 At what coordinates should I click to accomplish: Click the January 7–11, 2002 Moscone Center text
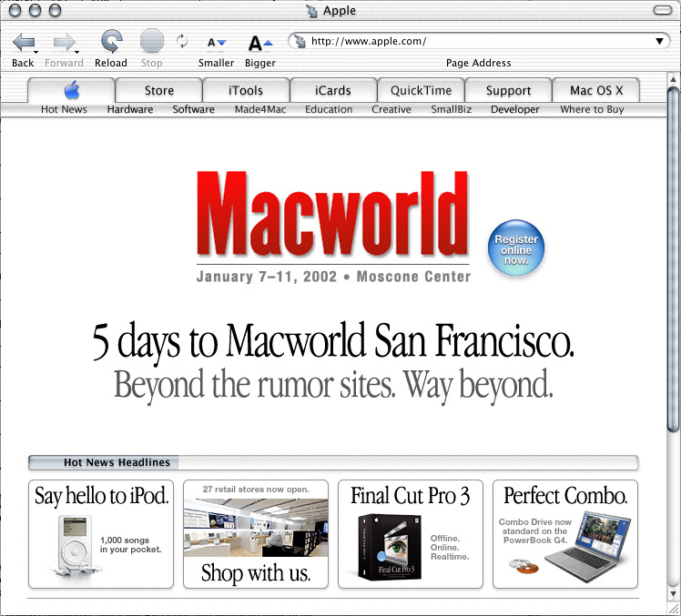(333, 277)
